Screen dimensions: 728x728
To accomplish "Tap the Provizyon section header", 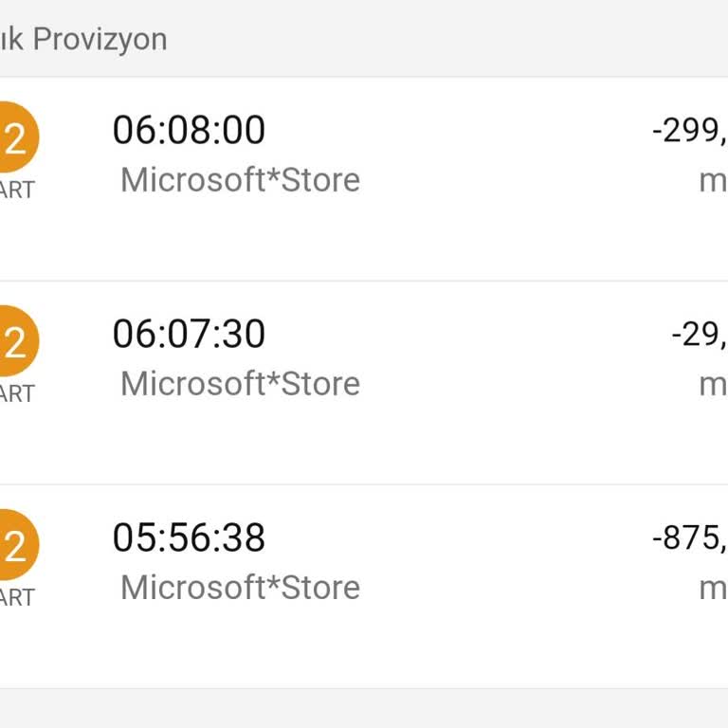I will click(83, 39).
